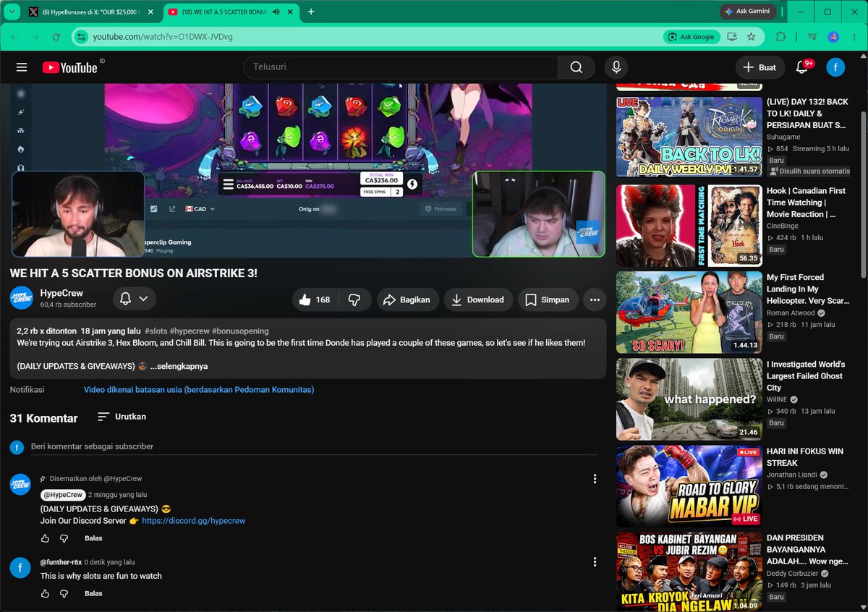The width and height of the screenshot is (868, 612).
Task: Open the @funther-r6x comment's three-dot menu
Action: click(x=595, y=562)
